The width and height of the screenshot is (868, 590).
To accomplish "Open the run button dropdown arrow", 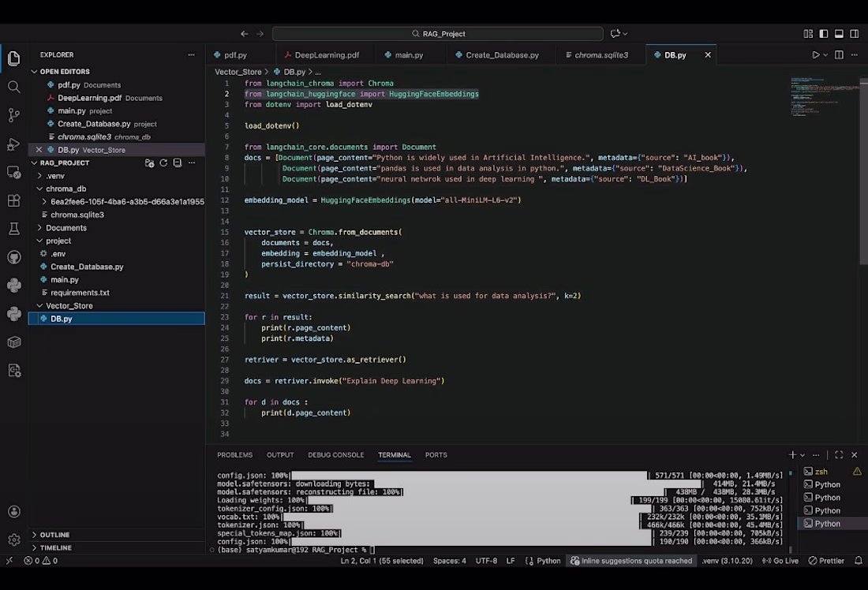I will 825,54.
